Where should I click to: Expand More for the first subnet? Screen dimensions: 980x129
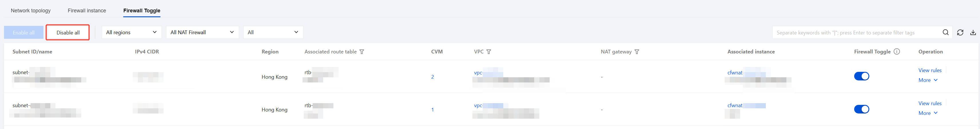pos(927,80)
